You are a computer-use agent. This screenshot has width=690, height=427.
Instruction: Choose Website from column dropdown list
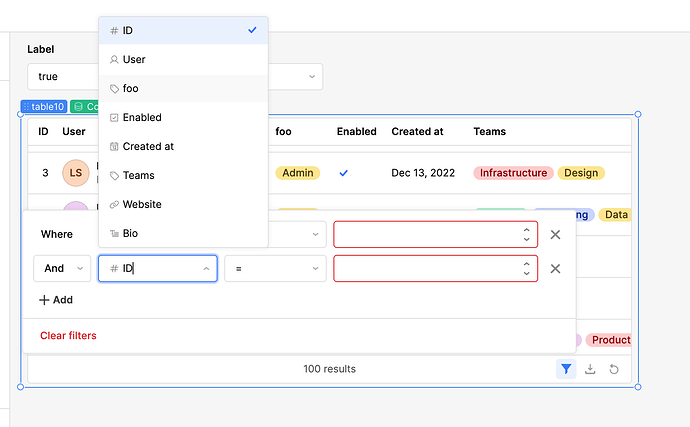(142, 204)
